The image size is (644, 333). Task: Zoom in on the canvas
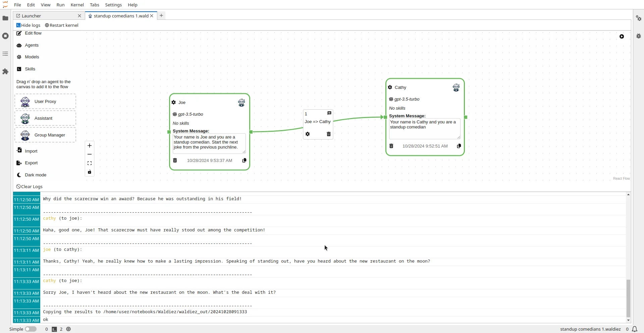[x=90, y=146]
